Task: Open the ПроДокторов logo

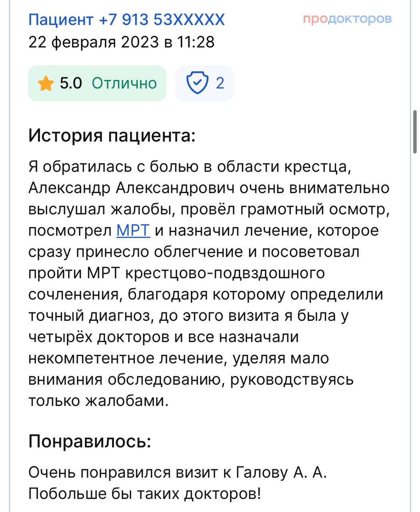Action: point(347,19)
